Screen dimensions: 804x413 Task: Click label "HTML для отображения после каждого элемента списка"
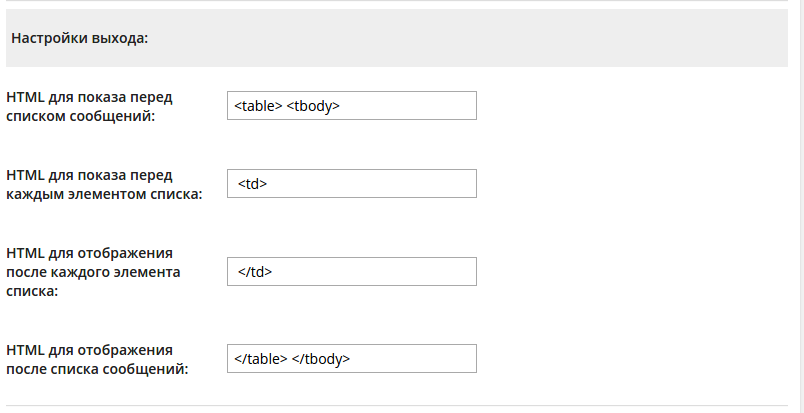93,272
